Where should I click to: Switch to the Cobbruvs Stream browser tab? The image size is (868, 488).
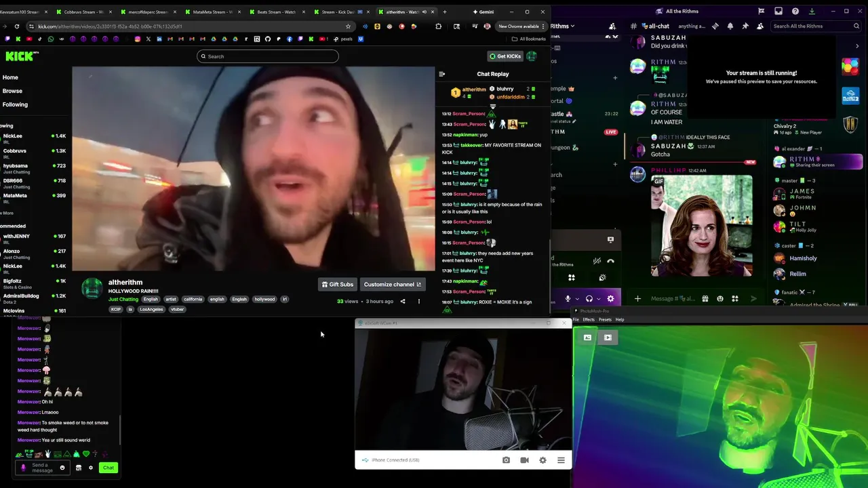click(x=85, y=12)
